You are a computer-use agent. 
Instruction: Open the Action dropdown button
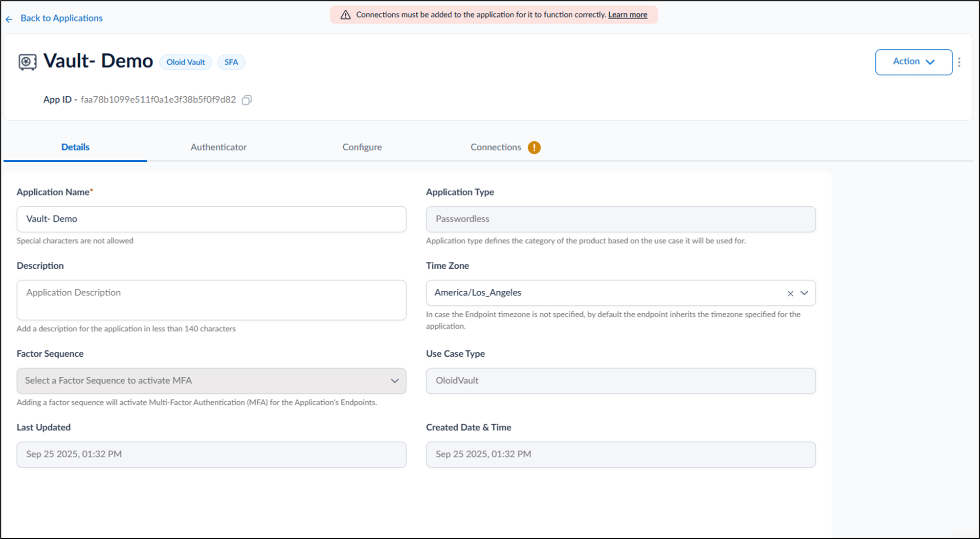coord(913,62)
